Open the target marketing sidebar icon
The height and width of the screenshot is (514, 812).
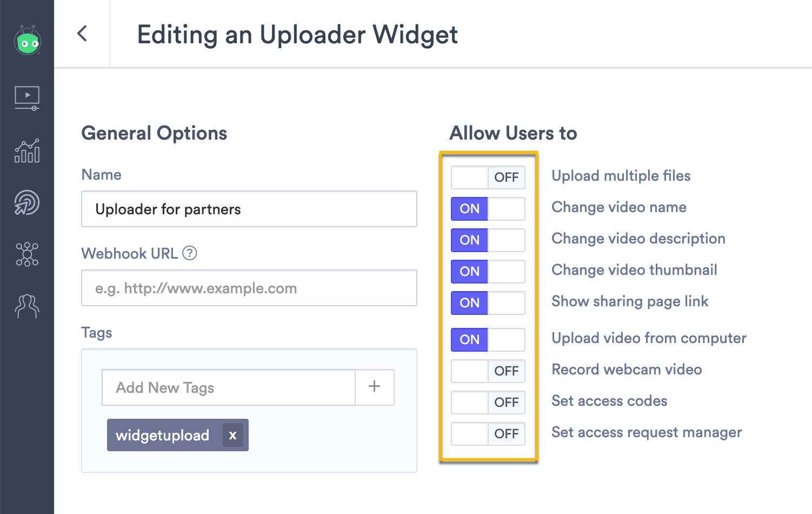[27, 203]
